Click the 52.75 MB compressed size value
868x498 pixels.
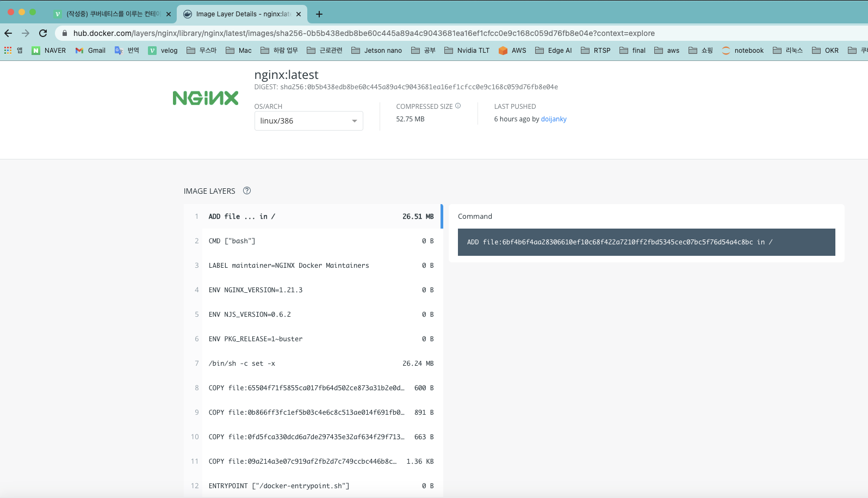point(410,119)
